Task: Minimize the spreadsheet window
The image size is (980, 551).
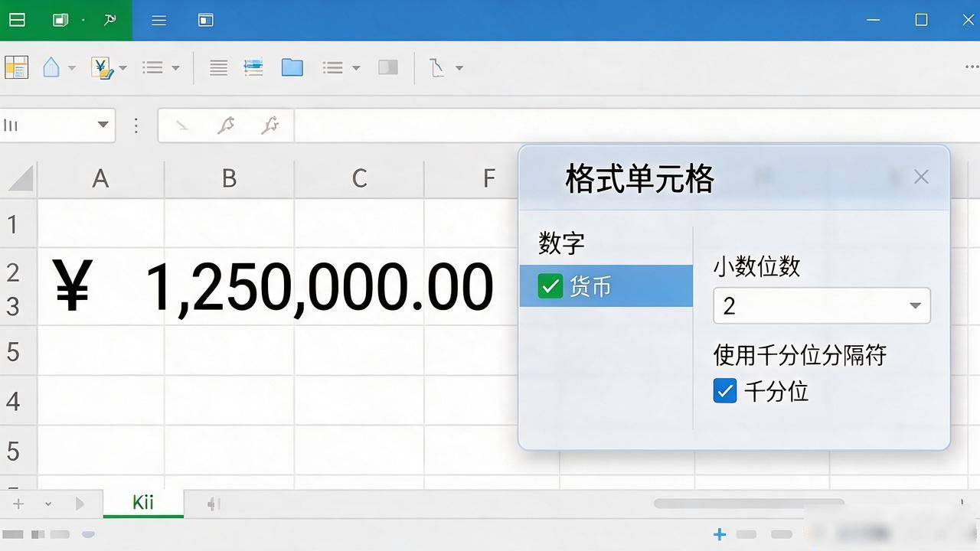Action: (x=874, y=20)
